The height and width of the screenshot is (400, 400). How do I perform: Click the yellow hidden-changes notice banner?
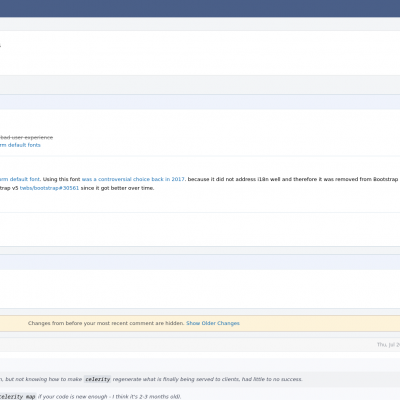(200, 323)
